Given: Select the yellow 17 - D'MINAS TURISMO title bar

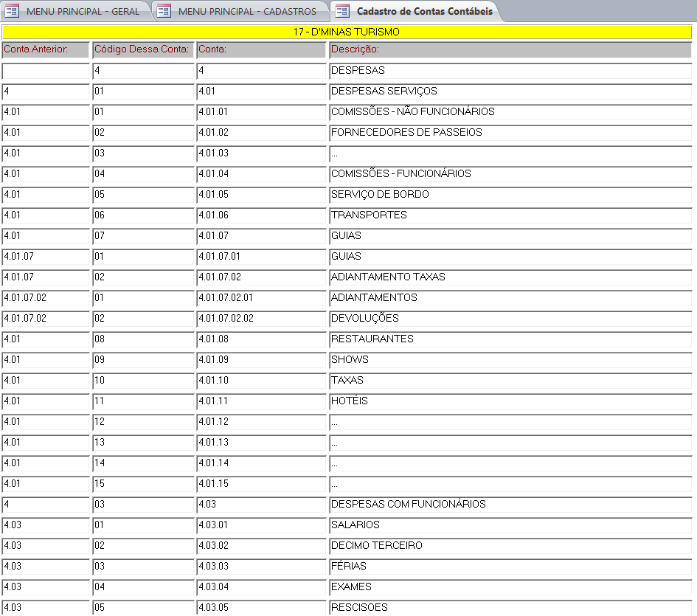Looking at the screenshot, I should coord(347,32).
